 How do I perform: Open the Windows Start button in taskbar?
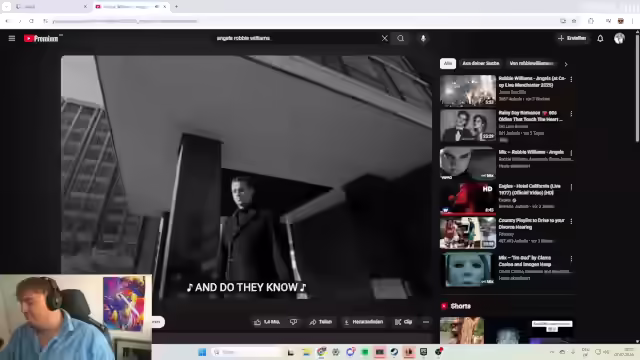(202, 352)
